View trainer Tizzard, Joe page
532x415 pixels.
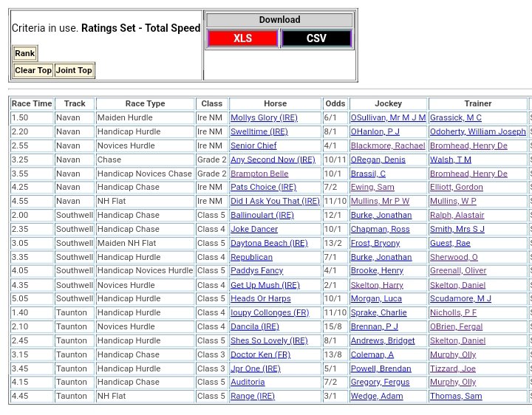click(452, 369)
